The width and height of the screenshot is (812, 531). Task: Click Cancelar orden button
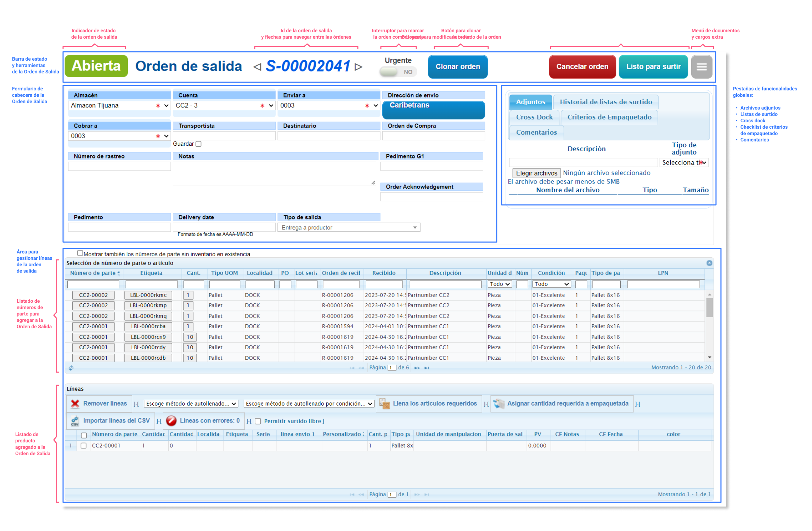(x=582, y=67)
